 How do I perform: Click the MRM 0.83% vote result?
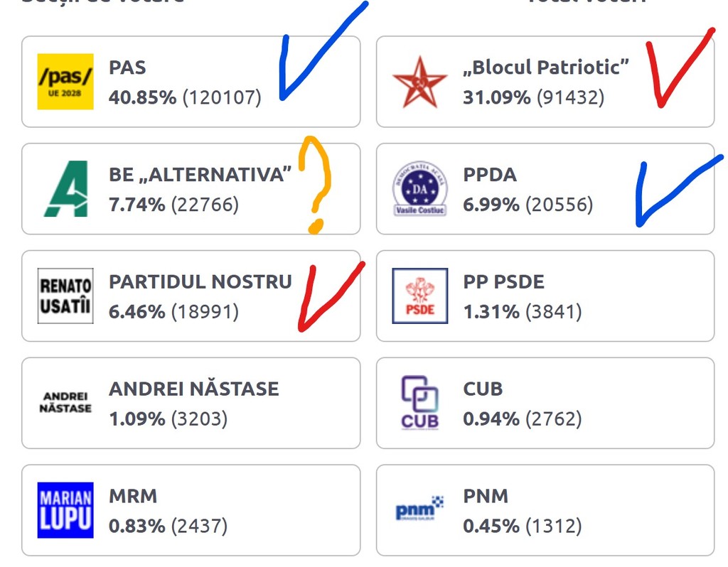(168, 526)
